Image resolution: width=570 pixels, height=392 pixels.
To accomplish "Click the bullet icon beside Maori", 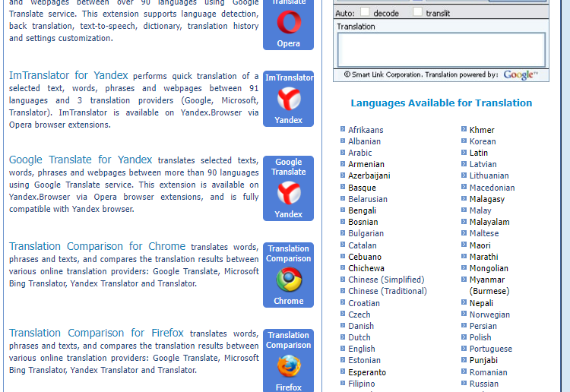I will [464, 245].
